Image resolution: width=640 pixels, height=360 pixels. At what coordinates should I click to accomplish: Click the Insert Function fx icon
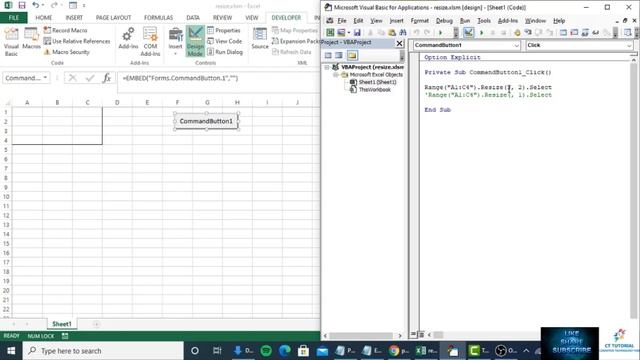point(107,78)
